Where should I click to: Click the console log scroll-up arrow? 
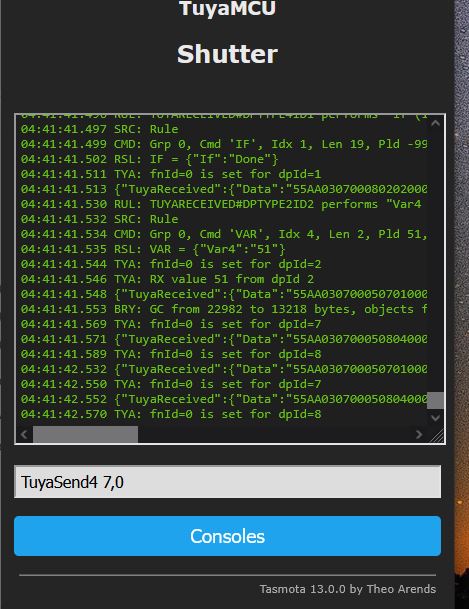tap(435, 124)
